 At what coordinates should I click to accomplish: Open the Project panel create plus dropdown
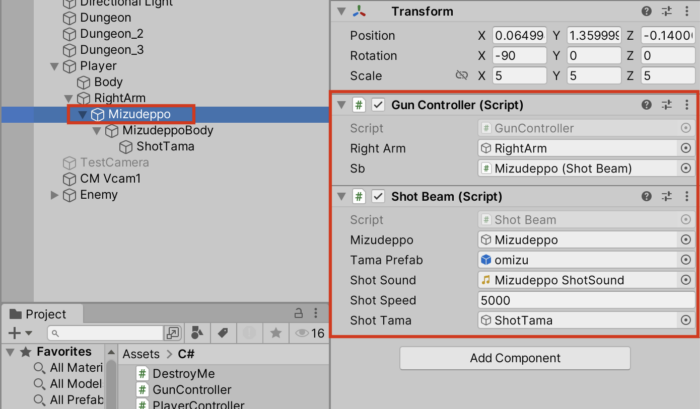(x=18, y=333)
